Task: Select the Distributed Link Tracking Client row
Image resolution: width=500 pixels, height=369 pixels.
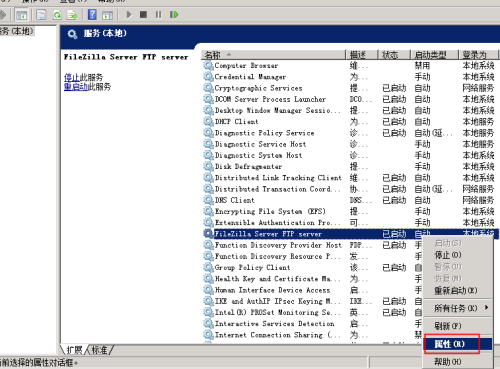Action: [350, 178]
